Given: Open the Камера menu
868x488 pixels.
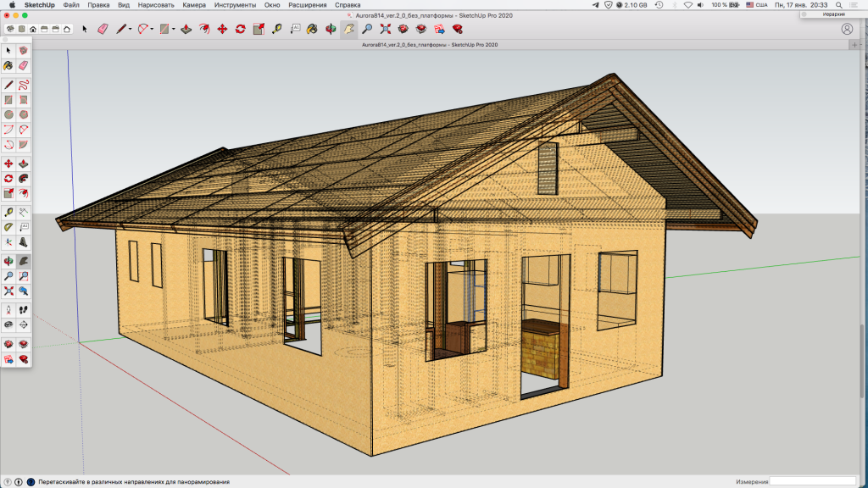Looking at the screenshot, I should pyautogui.click(x=194, y=4).
